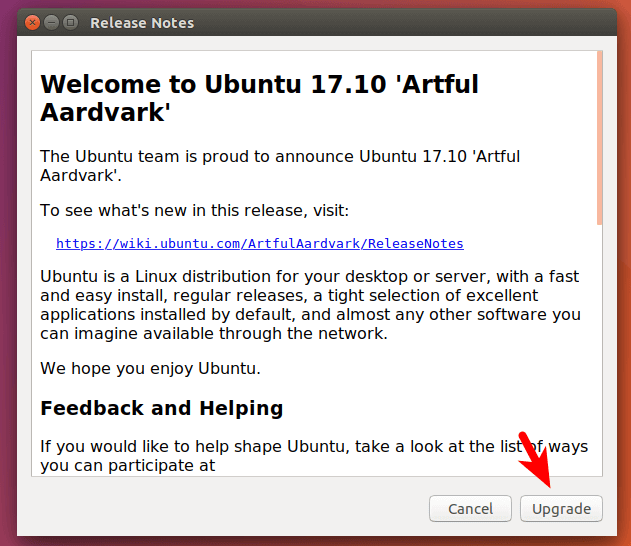Maximize the Release Notes dialog
The height and width of the screenshot is (546, 631).
coord(70,22)
